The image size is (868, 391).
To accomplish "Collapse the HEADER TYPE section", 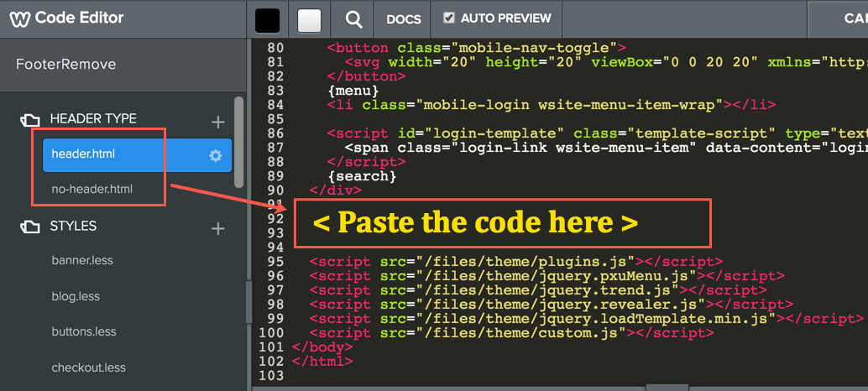I will (92, 119).
